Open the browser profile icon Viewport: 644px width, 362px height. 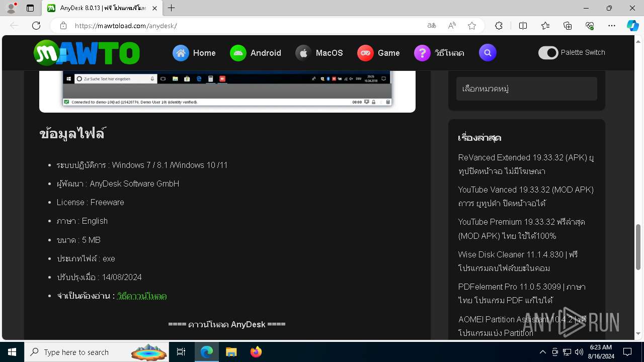11,8
